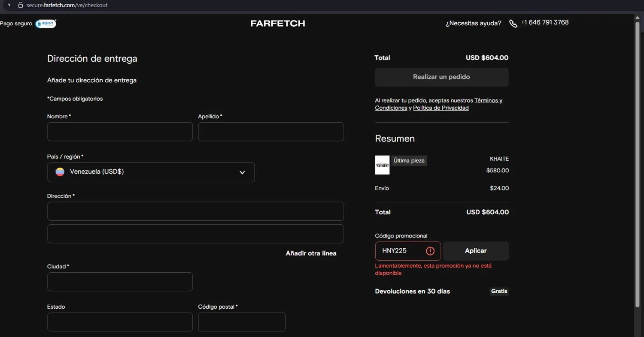This screenshot has width=644, height=337.
Task: Click the HNY225 promo code field
Action: tap(408, 251)
